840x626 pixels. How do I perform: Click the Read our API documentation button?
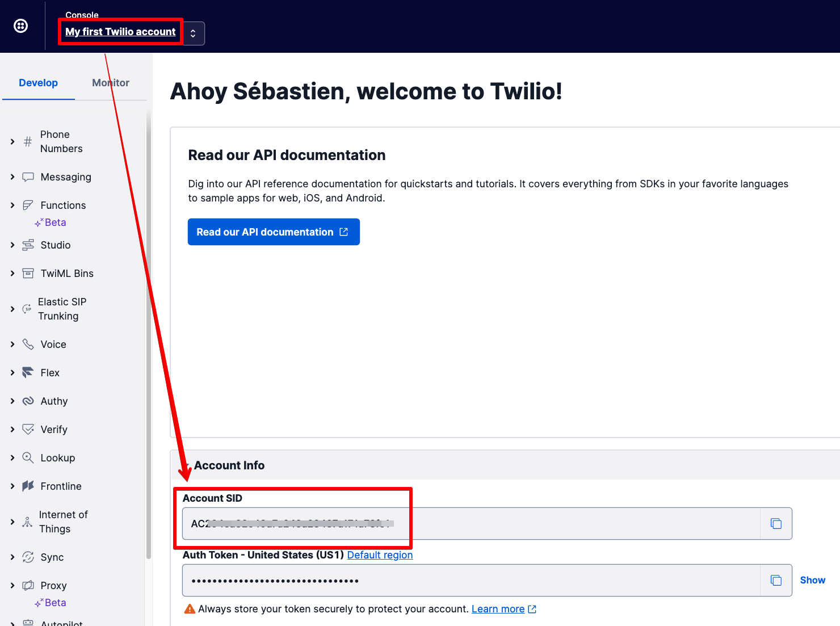coord(274,232)
